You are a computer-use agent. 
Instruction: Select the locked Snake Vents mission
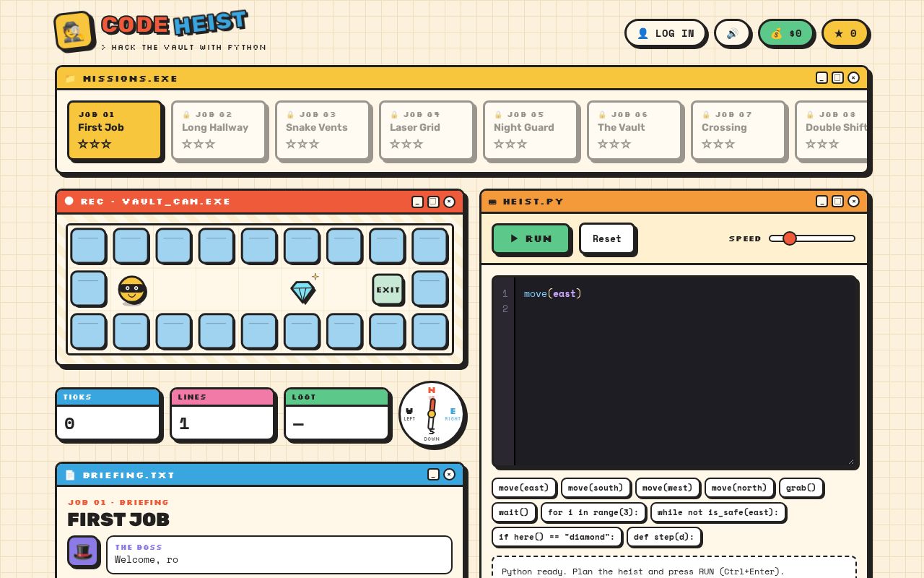[x=323, y=130]
